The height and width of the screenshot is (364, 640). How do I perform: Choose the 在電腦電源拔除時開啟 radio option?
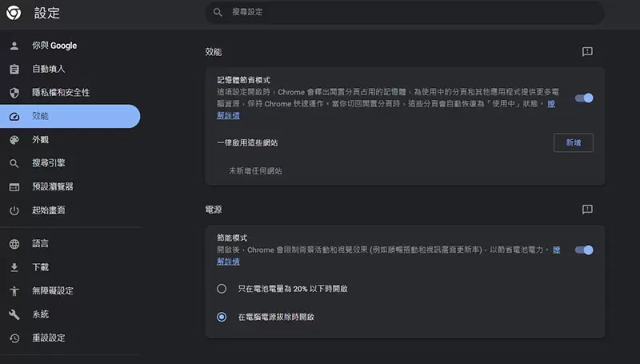222,317
